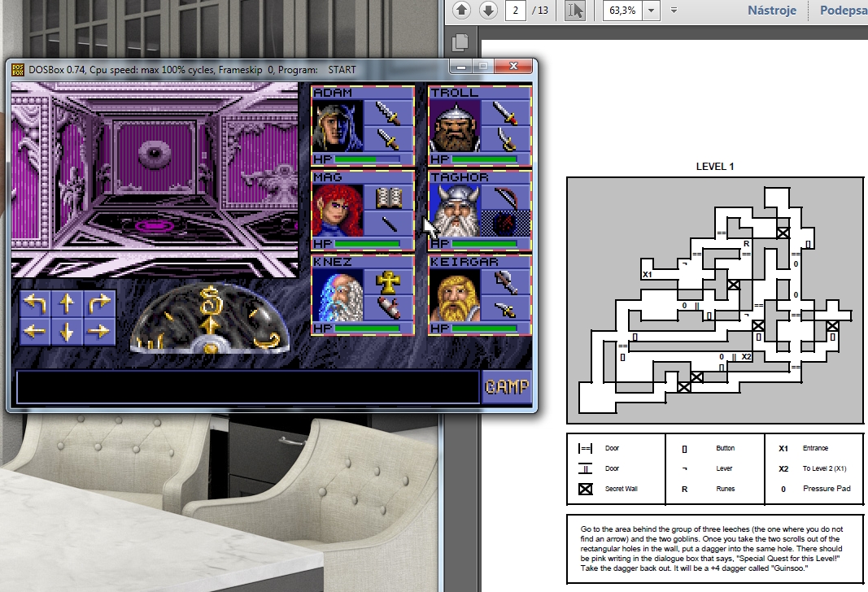This screenshot has width=868, height=592.
Task: Go to the previous page in the PDF viewer
Action: 461,10
